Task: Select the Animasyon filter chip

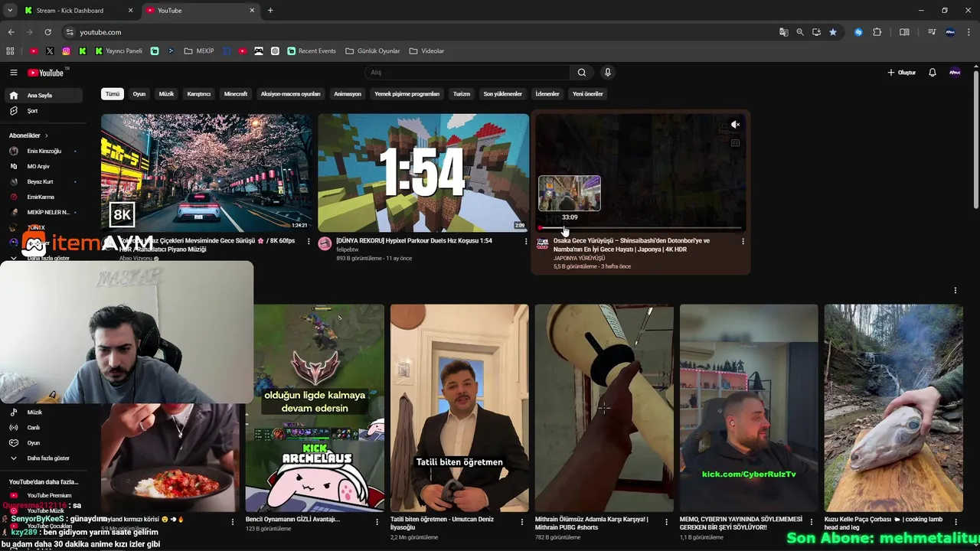Action: coord(348,94)
